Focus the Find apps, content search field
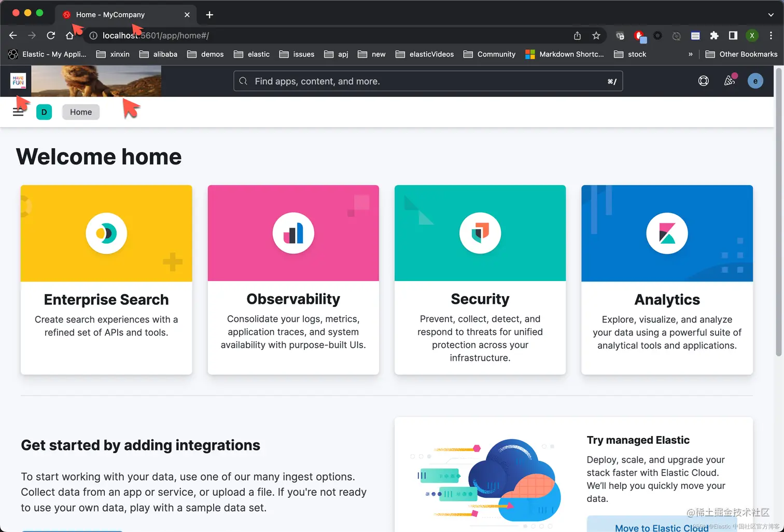The width and height of the screenshot is (784, 532). 428,81
